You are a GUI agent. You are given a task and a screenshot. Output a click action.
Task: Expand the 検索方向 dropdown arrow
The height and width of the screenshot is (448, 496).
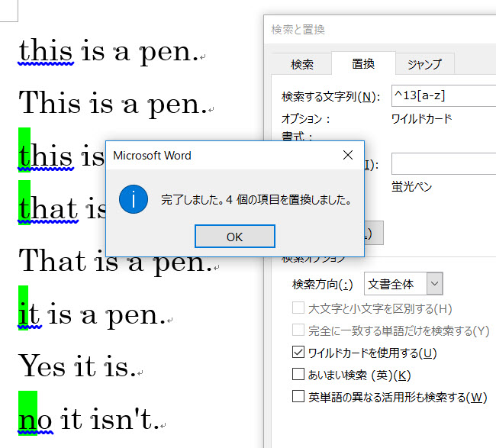pyautogui.click(x=434, y=284)
